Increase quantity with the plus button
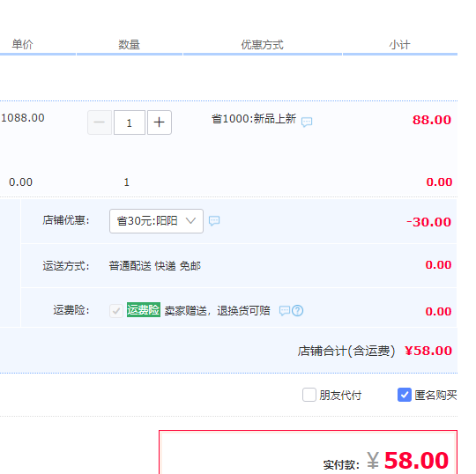 [160, 122]
